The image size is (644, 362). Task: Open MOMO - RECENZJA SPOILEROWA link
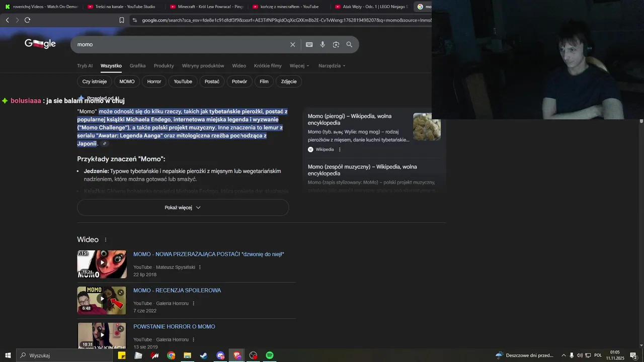(x=177, y=291)
